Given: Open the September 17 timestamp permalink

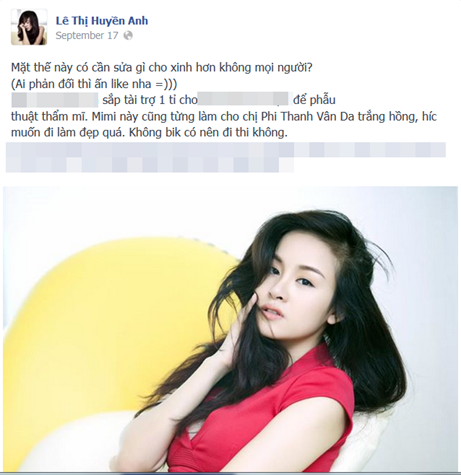Looking at the screenshot, I should click(87, 36).
